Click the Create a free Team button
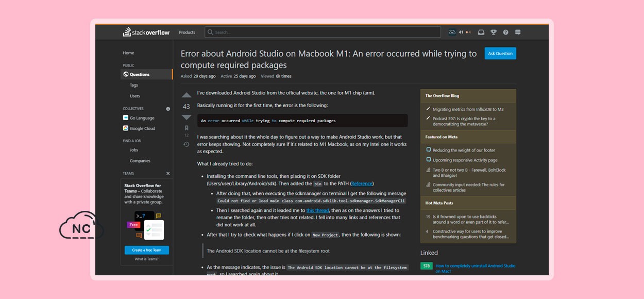 tap(147, 250)
